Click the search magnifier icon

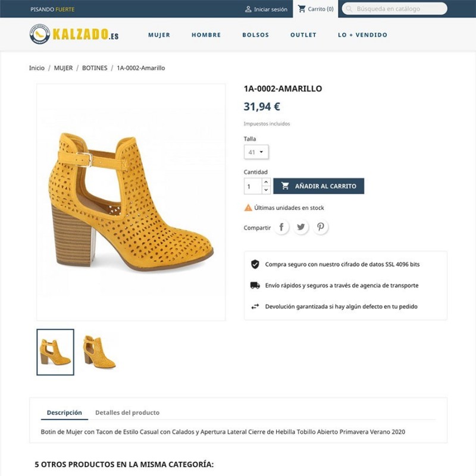coord(349,9)
